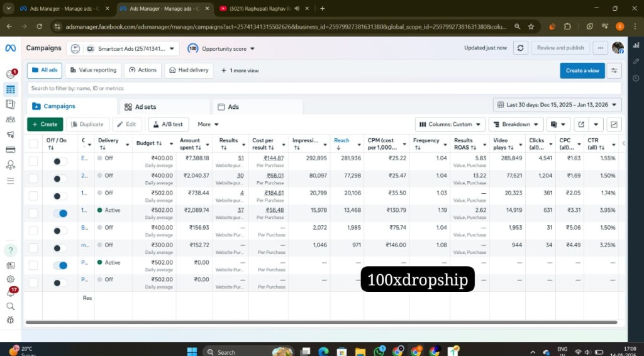Select the Campaigns table icon in sidebar
Screen dimensions: 644x356
(x=10, y=89)
